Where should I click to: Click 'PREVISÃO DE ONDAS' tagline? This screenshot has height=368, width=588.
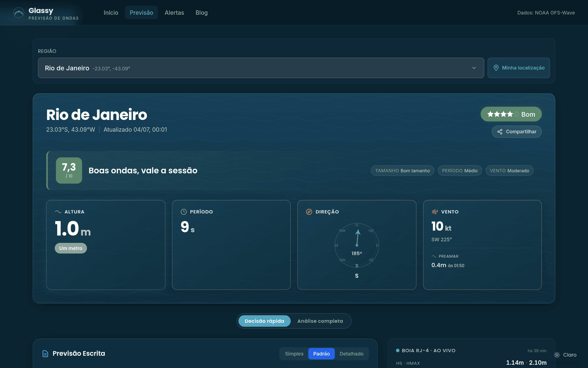pos(54,18)
